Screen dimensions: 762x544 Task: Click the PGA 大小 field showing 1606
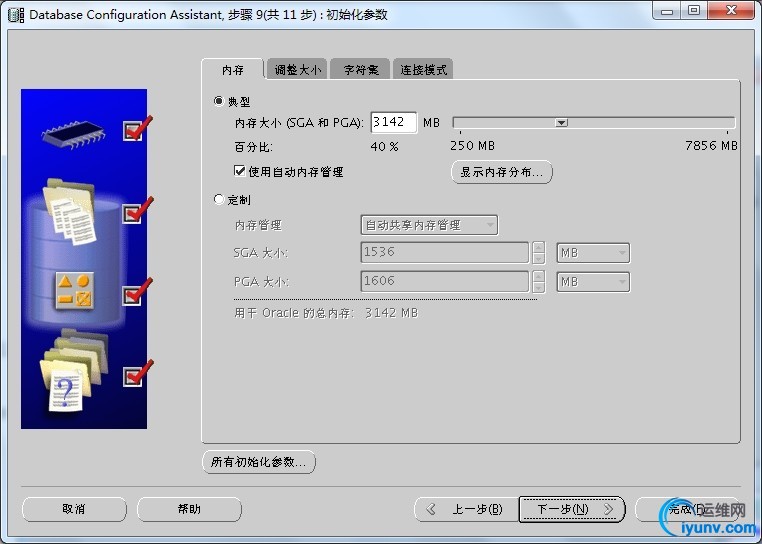[445, 281]
